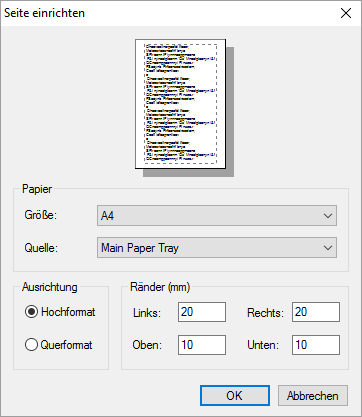Click the Papier group title
This screenshot has height=417, width=362.
[37, 189]
